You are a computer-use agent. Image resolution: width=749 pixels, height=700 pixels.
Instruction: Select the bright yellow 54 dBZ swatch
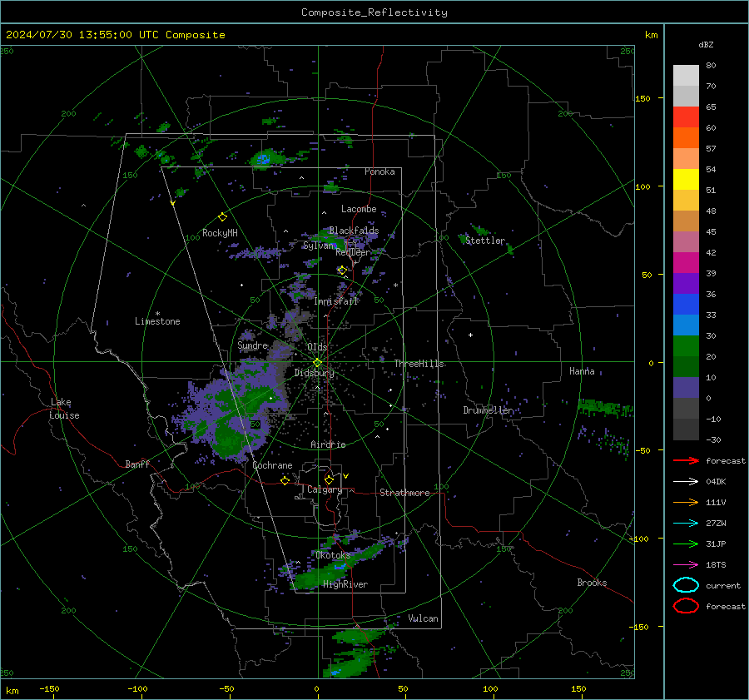click(686, 179)
